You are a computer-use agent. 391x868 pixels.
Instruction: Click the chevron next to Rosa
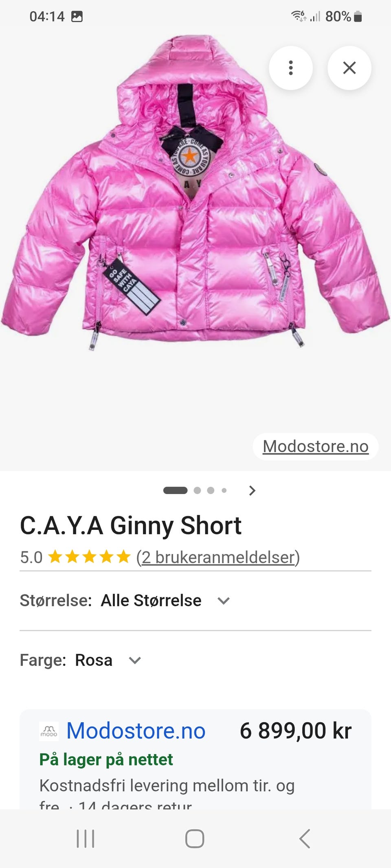tap(135, 660)
